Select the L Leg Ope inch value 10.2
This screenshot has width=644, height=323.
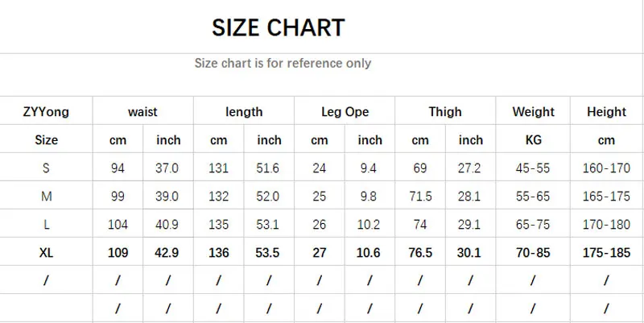(369, 225)
